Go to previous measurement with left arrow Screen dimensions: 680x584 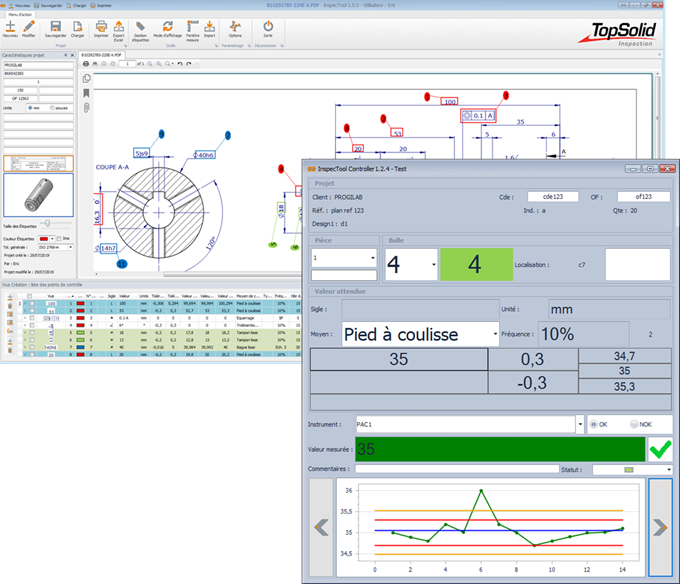(x=321, y=526)
